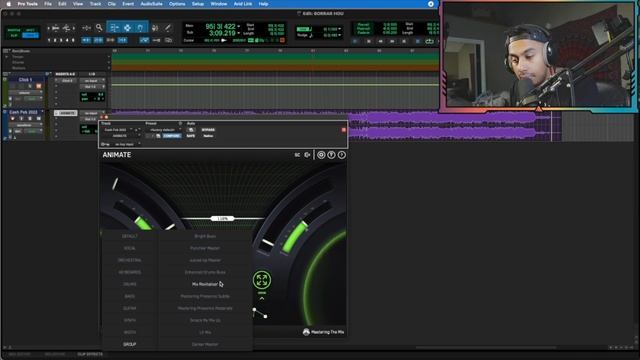Choose GROUP preset category
The image size is (640, 360).
click(130, 344)
